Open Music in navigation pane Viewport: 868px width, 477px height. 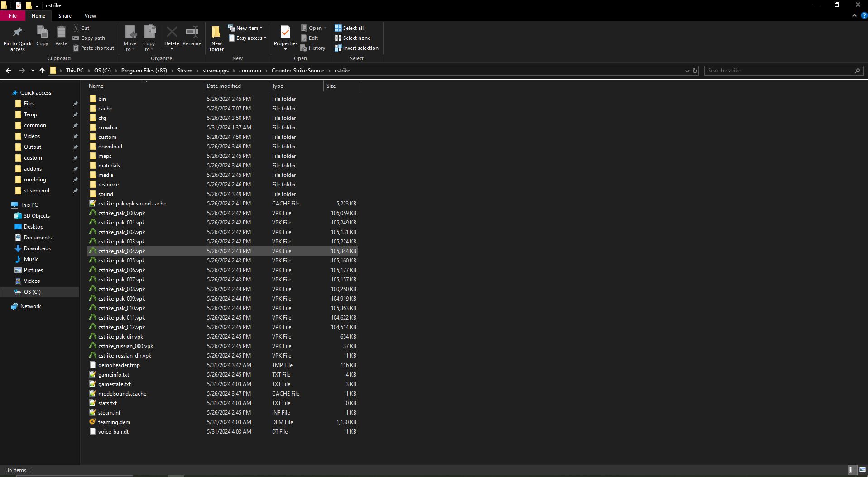click(x=31, y=259)
